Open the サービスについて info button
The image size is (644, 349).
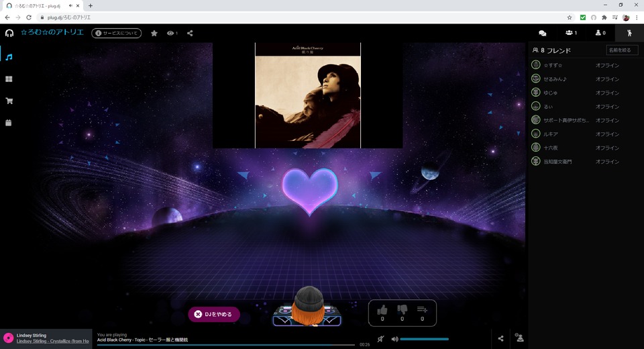[x=117, y=34]
